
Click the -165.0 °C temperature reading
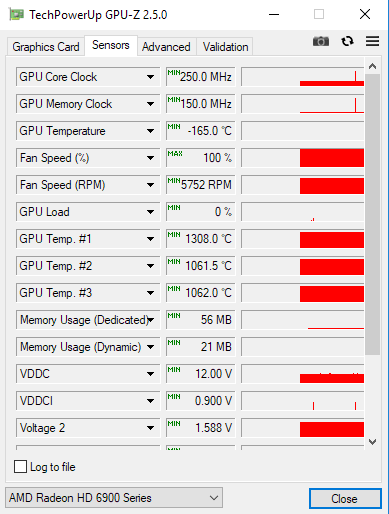tap(201, 131)
